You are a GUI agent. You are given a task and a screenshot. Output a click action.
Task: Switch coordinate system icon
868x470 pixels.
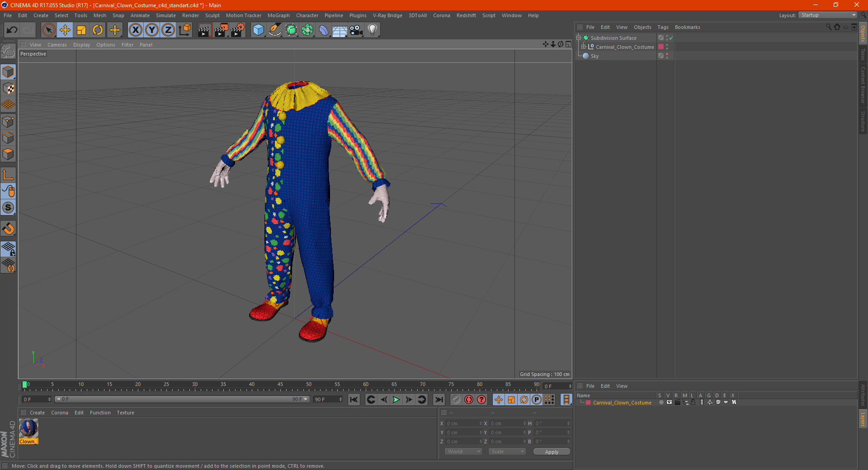[x=184, y=30]
